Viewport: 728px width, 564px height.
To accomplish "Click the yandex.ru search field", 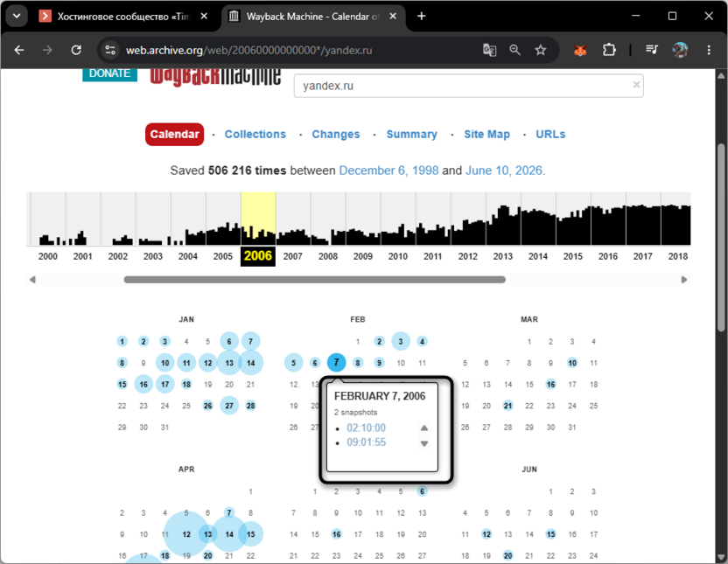I will [x=468, y=86].
